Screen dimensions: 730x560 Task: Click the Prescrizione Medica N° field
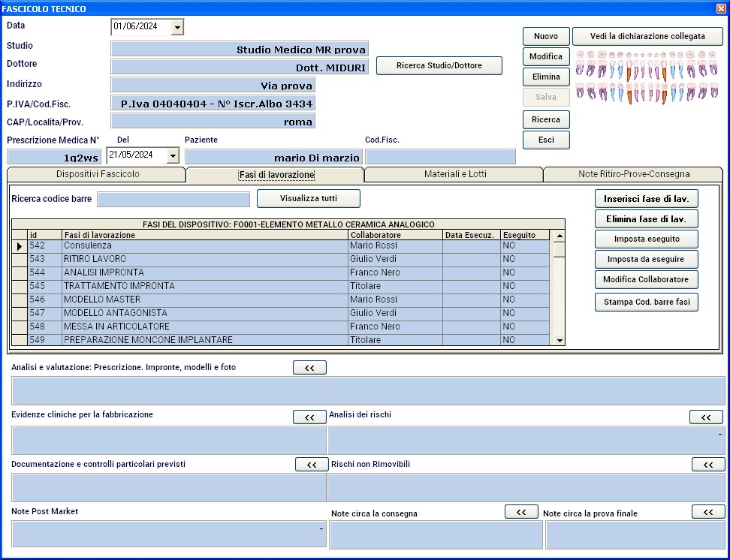coord(55,157)
